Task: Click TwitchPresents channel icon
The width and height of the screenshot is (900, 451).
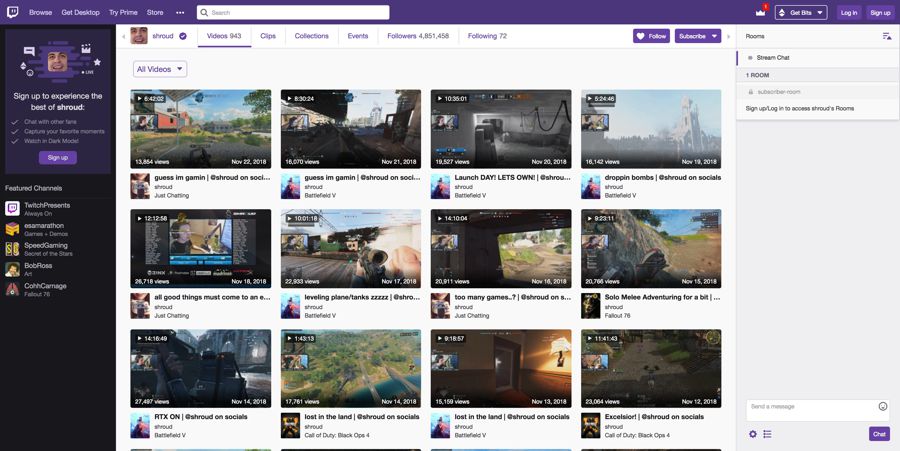Action: 13,208
